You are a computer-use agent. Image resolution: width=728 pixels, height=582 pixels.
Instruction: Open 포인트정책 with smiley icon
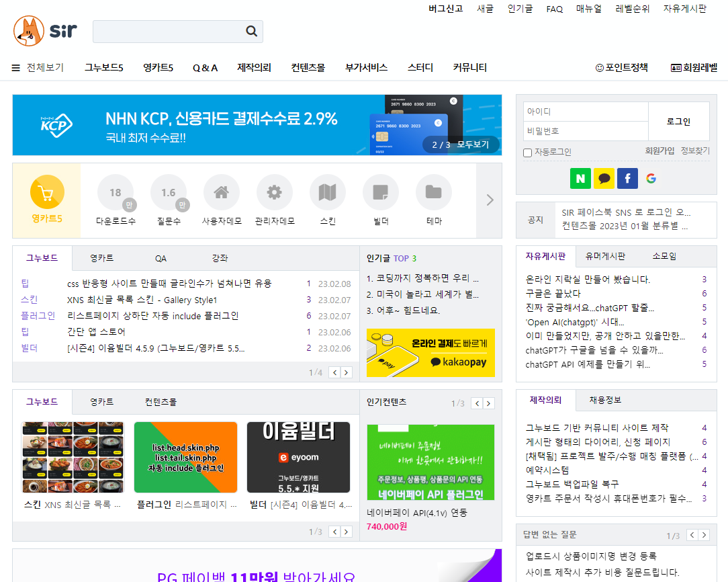pos(622,68)
